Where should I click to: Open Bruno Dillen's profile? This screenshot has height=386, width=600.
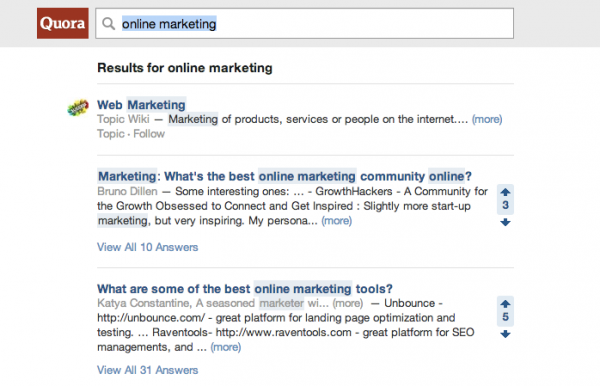coord(127,191)
